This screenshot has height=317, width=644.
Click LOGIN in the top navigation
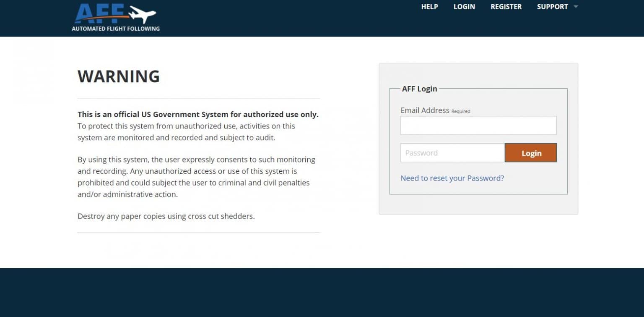pyautogui.click(x=464, y=7)
